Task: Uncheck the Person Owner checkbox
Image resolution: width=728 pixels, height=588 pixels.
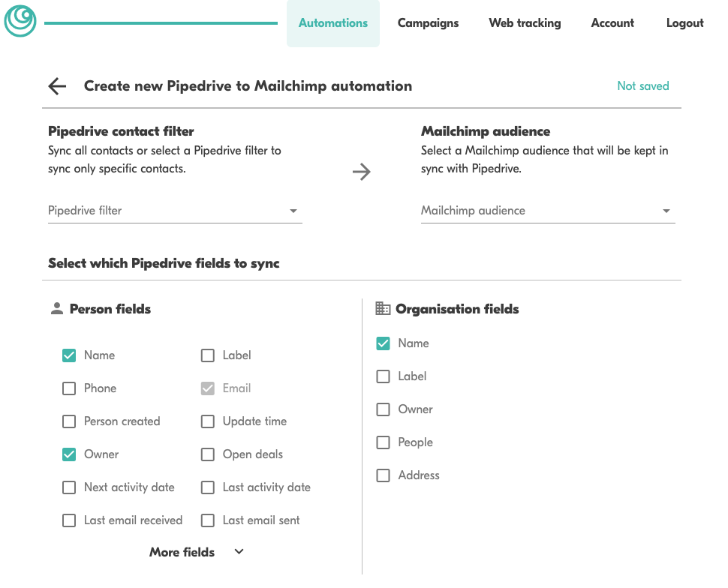Action: pos(69,454)
